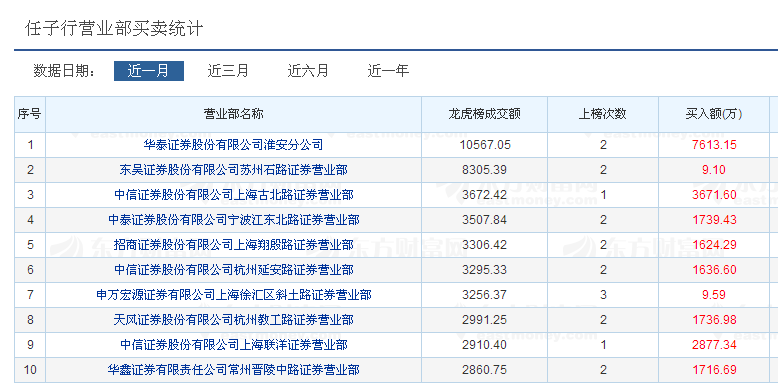Click 上榜次数 value 1 in row 3
Image resolution: width=778 pixels, height=383 pixels.
coord(603,195)
